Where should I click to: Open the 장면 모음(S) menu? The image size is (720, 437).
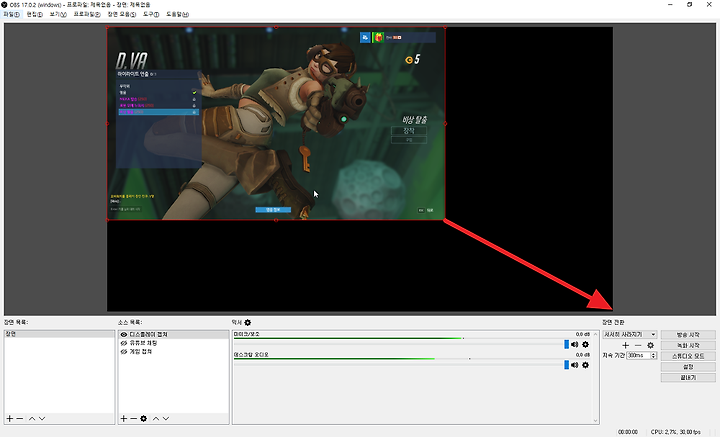tap(122, 14)
